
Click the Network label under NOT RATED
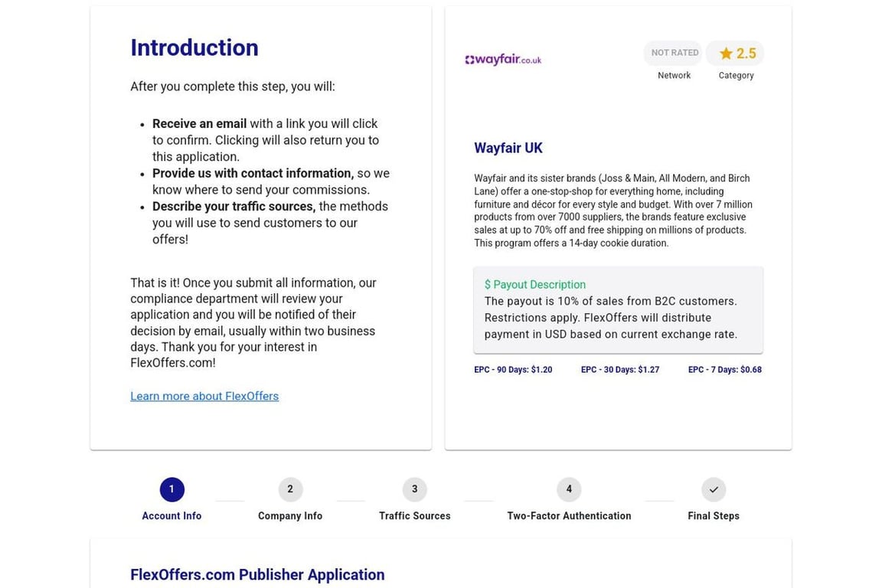pos(674,75)
